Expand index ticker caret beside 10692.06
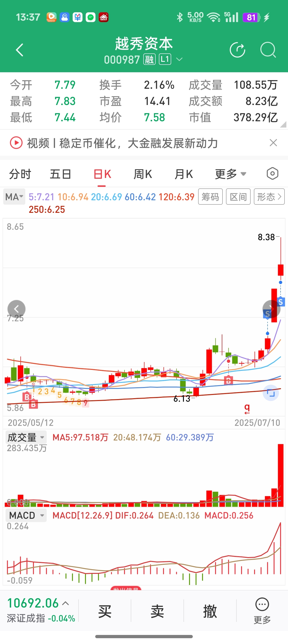The height and width of the screenshot is (644, 288). pyautogui.click(x=65, y=603)
